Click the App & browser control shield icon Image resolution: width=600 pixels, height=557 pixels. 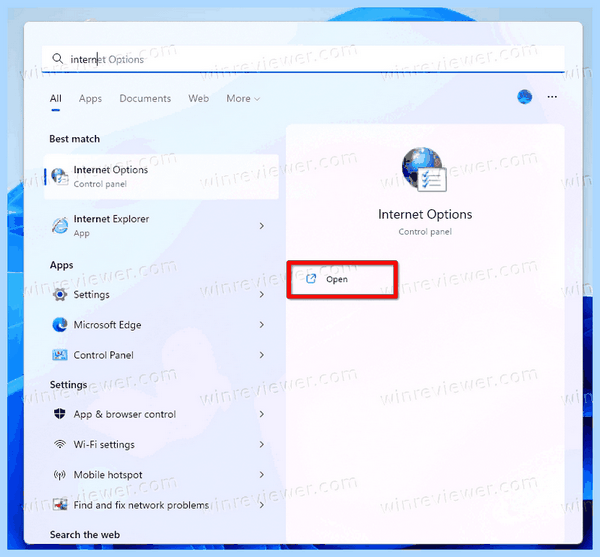tap(60, 414)
